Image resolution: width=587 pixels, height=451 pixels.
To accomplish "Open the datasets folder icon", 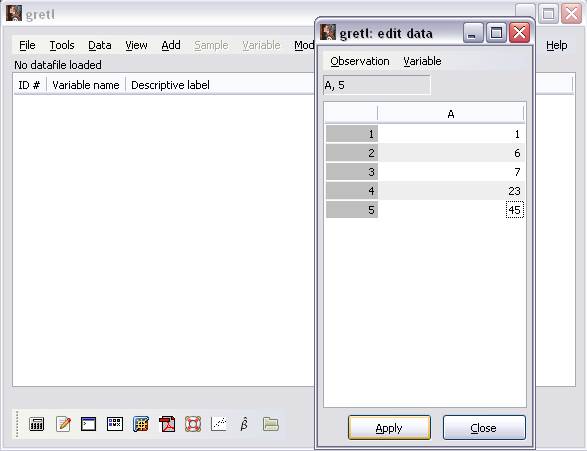I will coord(270,424).
